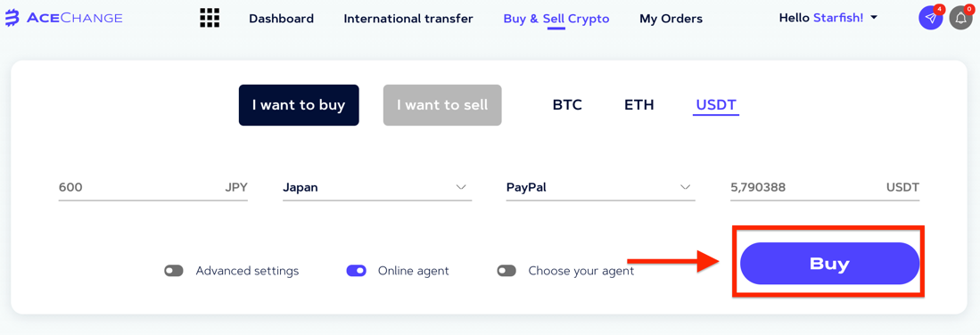
Task: Go to the Dashboard menu item
Action: click(x=281, y=19)
